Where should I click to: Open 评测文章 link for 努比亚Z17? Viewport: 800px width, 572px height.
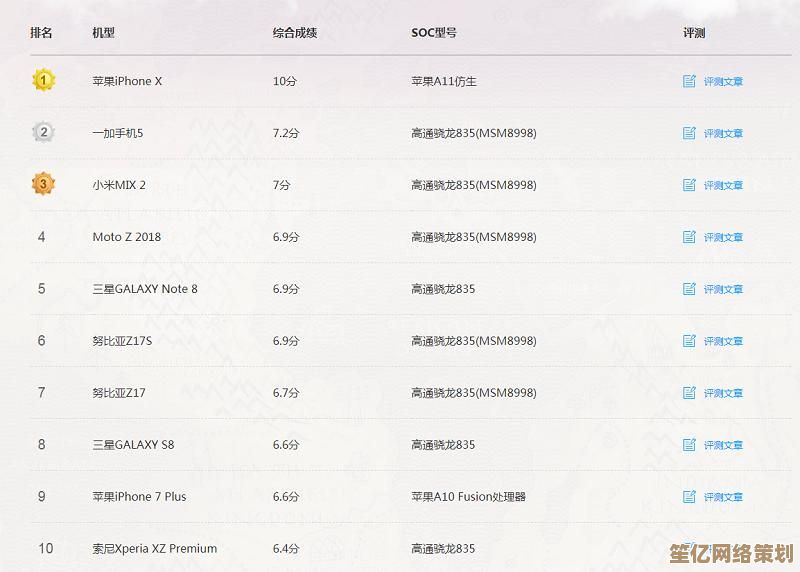(x=723, y=393)
